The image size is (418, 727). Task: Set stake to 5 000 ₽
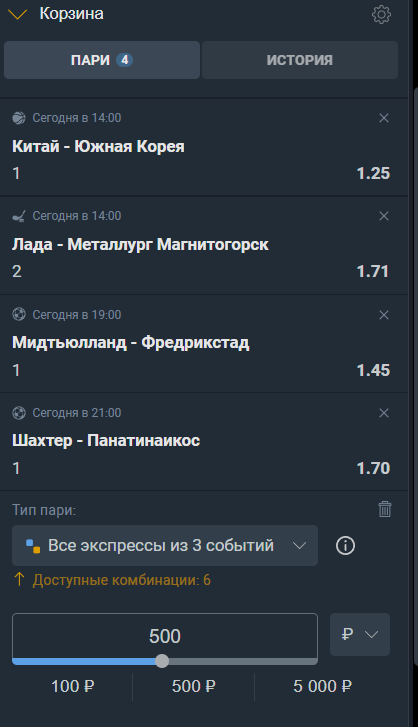click(x=322, y=686)
